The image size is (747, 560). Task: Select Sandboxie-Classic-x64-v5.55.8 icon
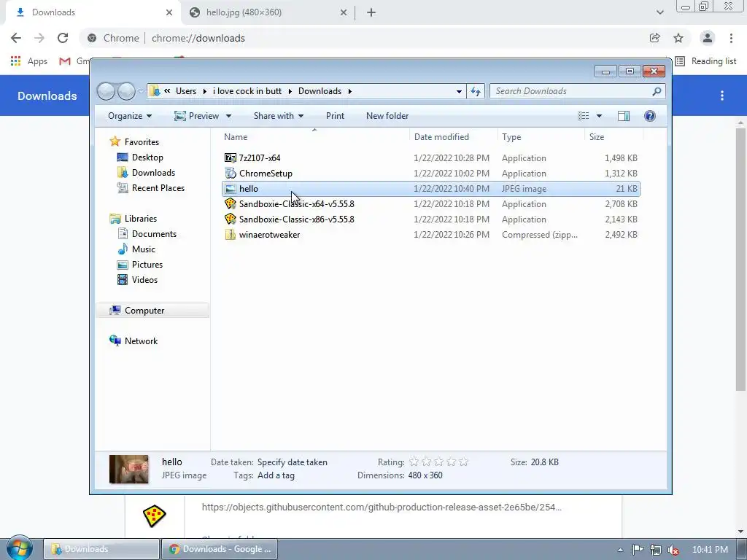pos(230,204)
